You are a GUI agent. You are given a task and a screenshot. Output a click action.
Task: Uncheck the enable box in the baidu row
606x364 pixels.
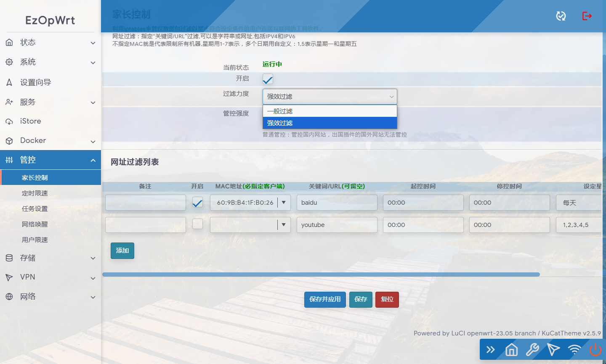pyautogui.click(x=197, y=203)
